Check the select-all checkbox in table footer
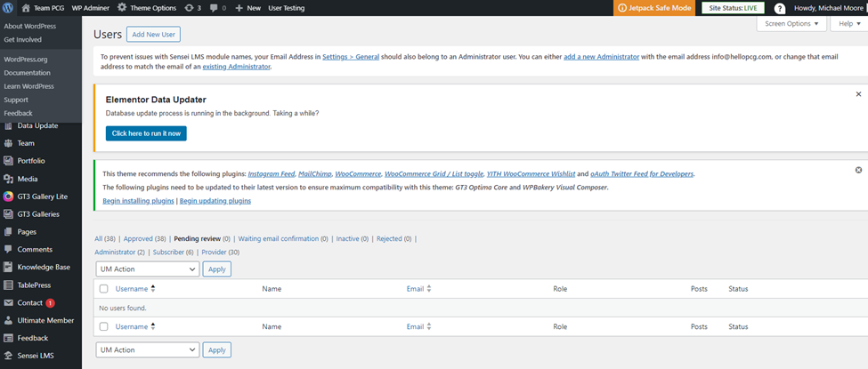The width and height of the screenshot is (868, 369). pyautogui.click(x=104, y=327)
